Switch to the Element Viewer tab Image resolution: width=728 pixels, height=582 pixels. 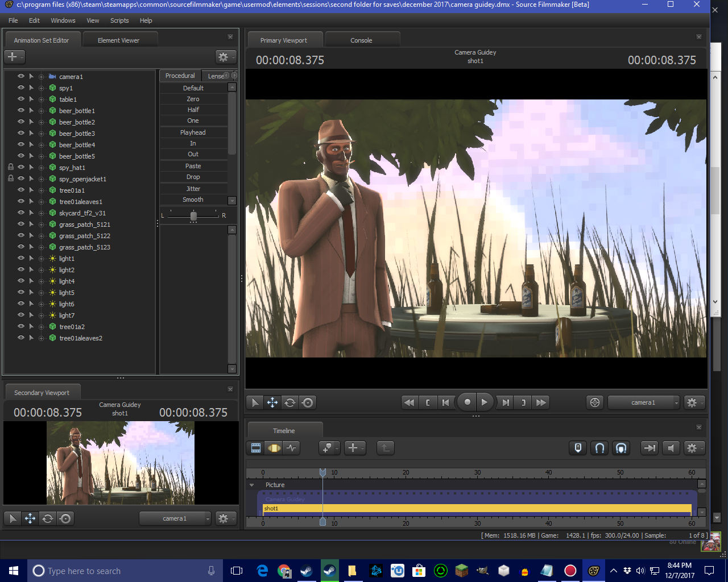pos(118,40)
